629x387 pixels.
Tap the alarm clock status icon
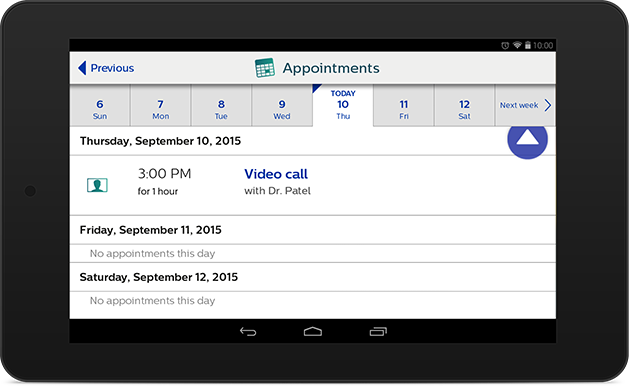(505, 45)
